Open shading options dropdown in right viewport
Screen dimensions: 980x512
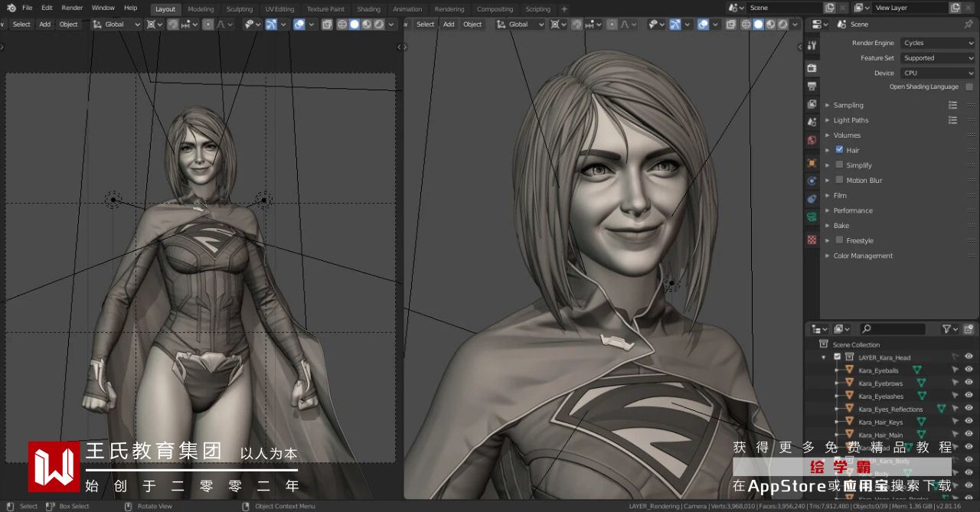[x=795, y=24]
